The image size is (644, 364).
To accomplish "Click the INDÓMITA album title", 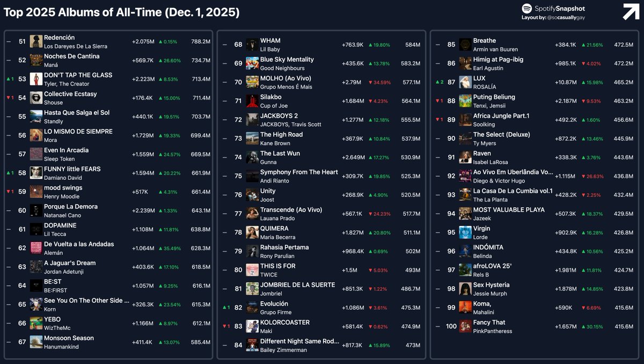I will coord(488,247).
